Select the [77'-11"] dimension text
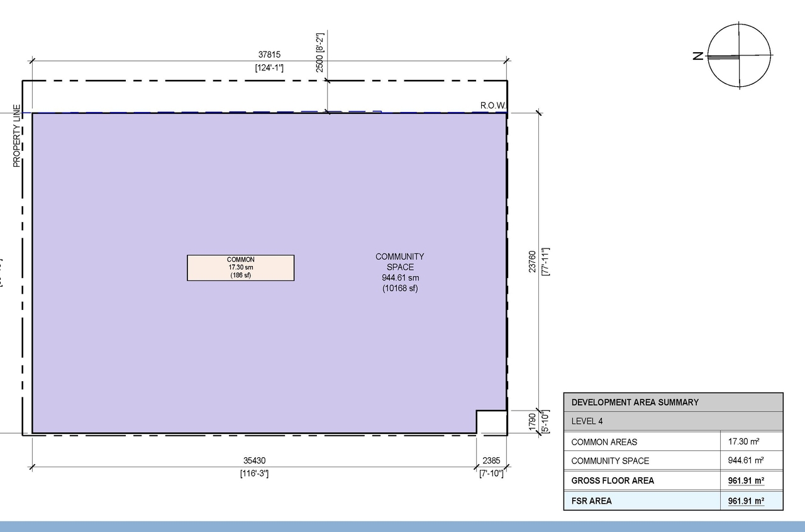 point(545,262)
